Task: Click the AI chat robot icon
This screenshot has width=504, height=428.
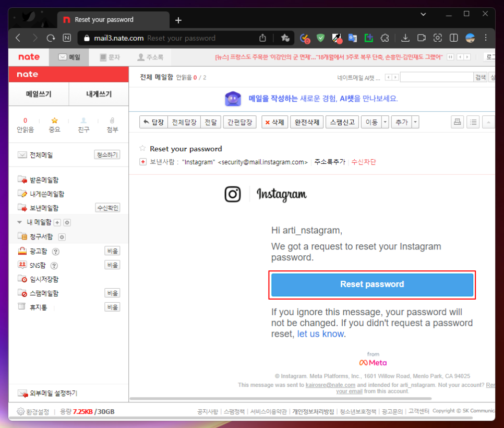Action: click(233, 99)
